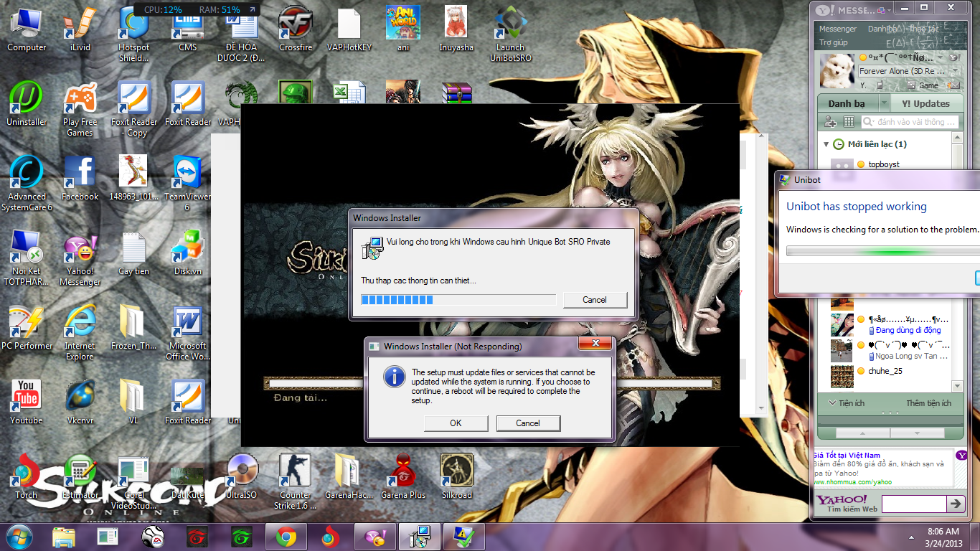The height and width of the screenshot is (551, 980).
Task: Open the Inuyasha desktop icon
Action: click(457, 30)
